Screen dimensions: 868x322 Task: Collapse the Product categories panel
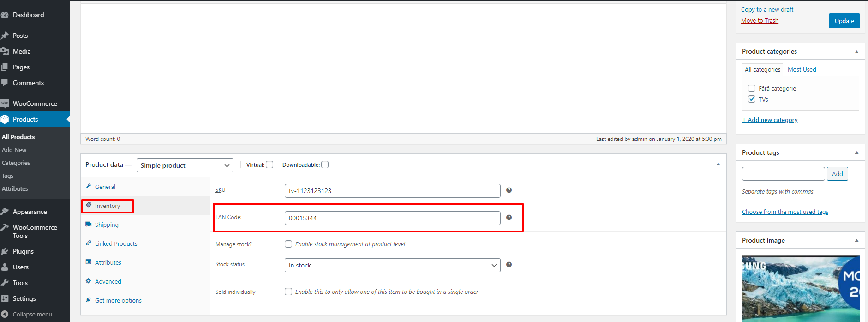(856, 52)
